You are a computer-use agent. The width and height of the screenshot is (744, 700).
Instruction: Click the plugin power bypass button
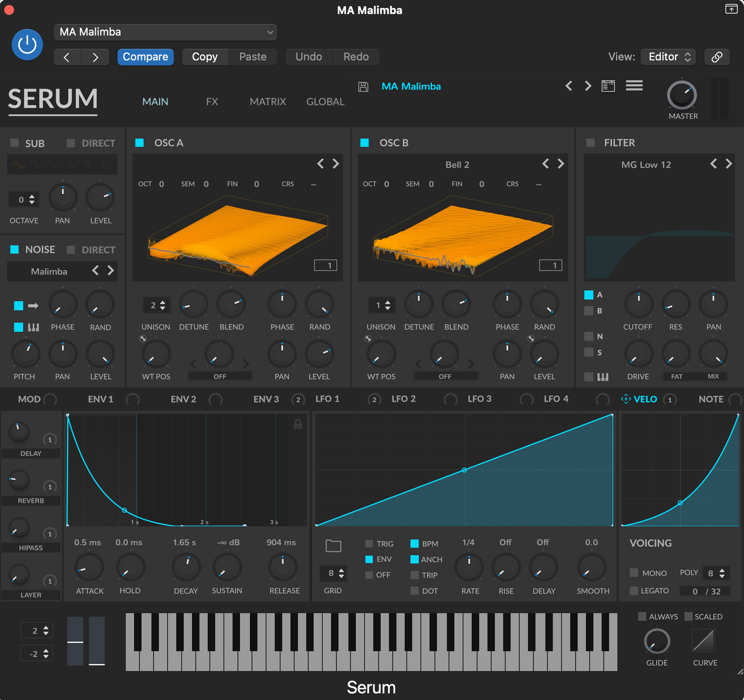coord(27,45)
